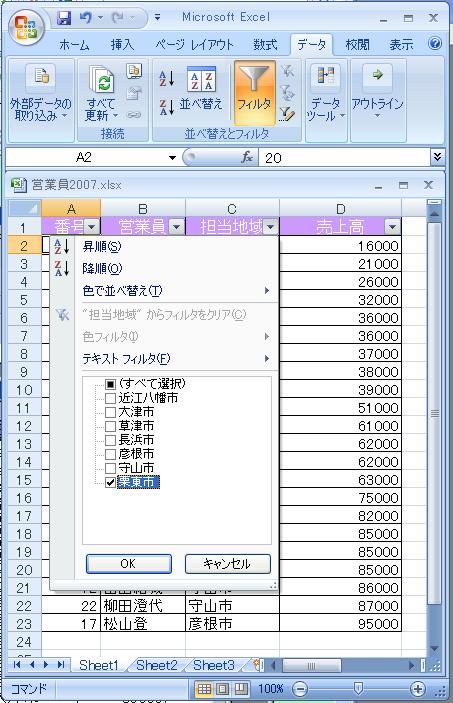This screenshot has width=453, height=703.
Task: Toggle the (すべて選択) select all checkbox
Action: 110,384
